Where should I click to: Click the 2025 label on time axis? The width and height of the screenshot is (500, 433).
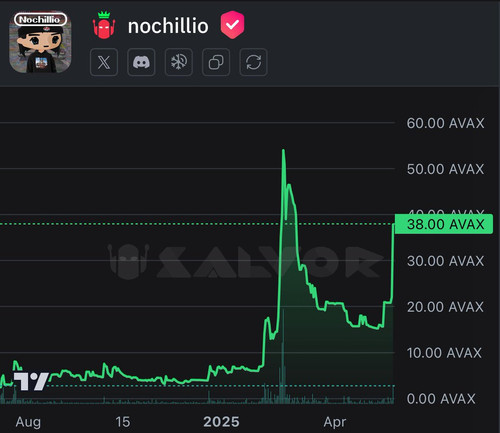tap(221, 422)
